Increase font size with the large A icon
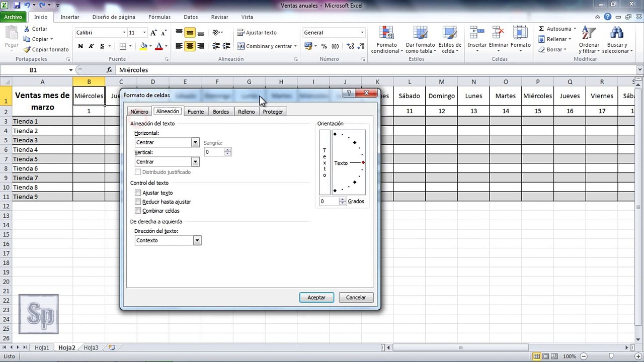This screenshot has height=362, width=644. 153,33
